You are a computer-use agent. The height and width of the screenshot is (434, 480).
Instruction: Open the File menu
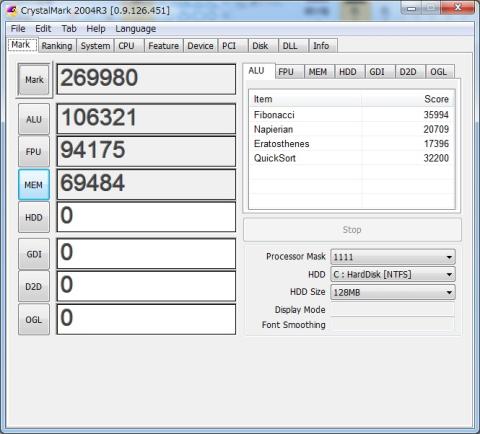coord(18,29)
